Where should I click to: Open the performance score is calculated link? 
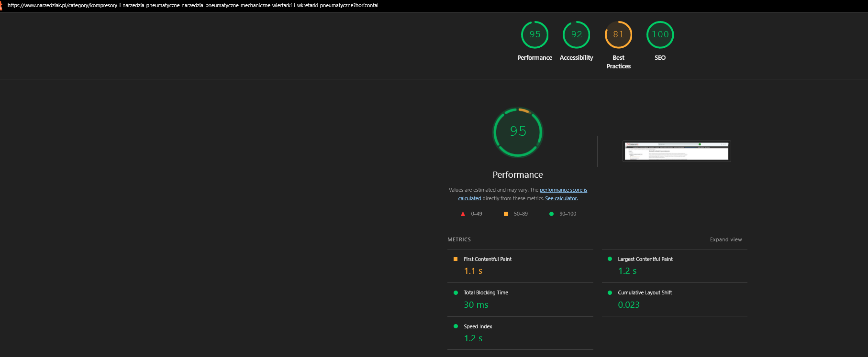click(563, 190)
